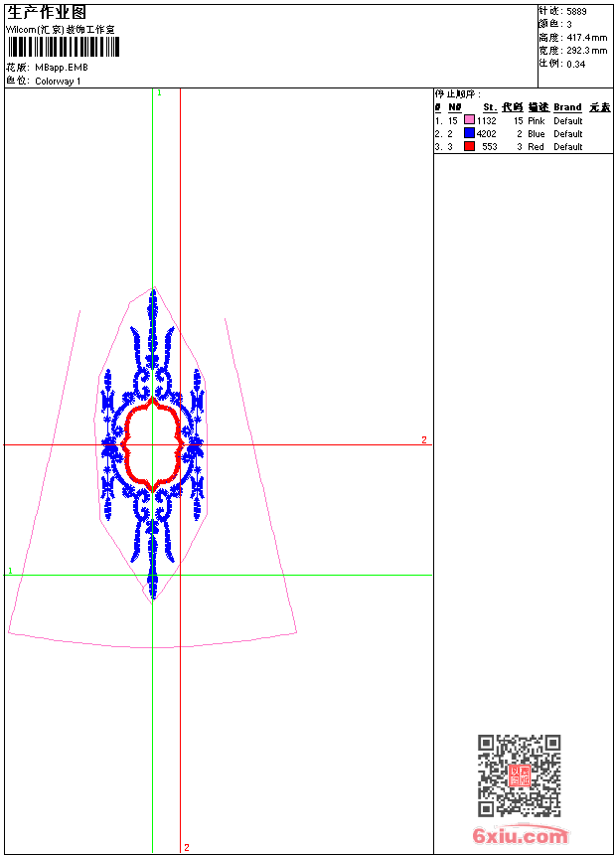616x855 pixels.
Task: Click the stitch count '1132' in Pink row
Action: click(x=486, y=120)
